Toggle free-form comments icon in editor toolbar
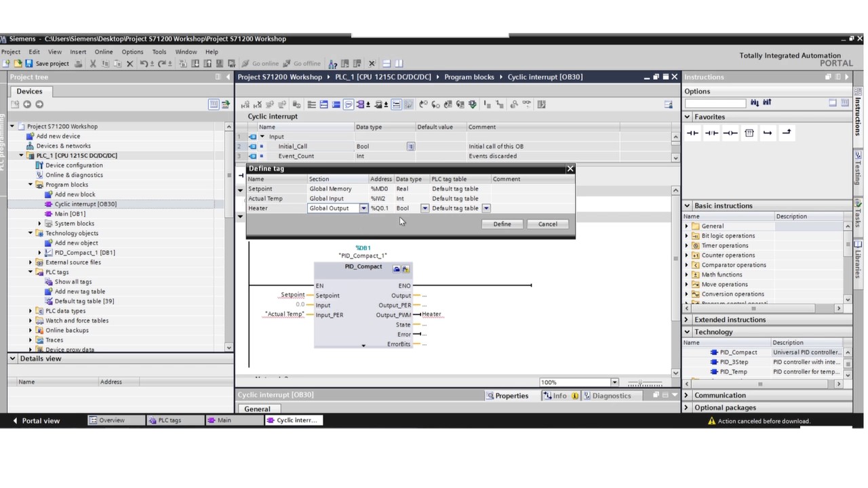 tap(349, 104)
